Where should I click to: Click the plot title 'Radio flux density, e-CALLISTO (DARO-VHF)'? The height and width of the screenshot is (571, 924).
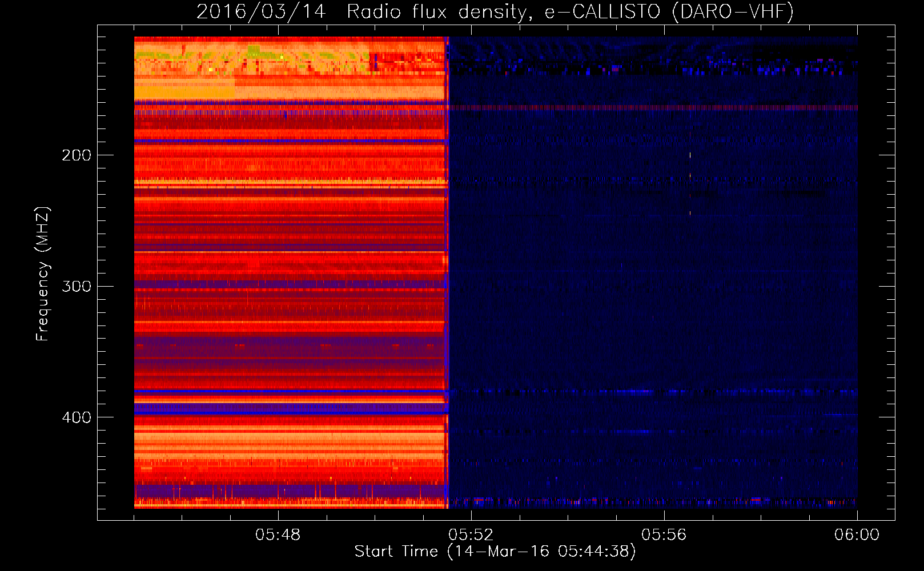[x=570, y=11]
